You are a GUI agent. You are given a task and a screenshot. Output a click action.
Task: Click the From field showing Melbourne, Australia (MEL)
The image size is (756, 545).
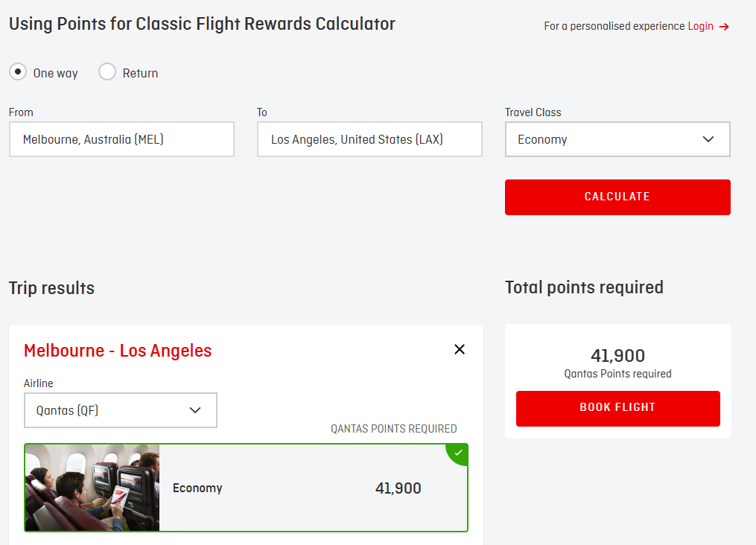[x=121, y=139]
